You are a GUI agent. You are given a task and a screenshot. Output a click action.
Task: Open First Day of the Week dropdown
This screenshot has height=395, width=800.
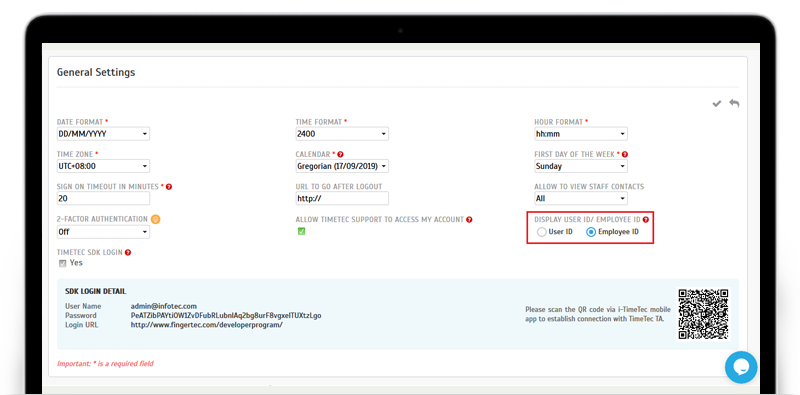click(581, 166)
